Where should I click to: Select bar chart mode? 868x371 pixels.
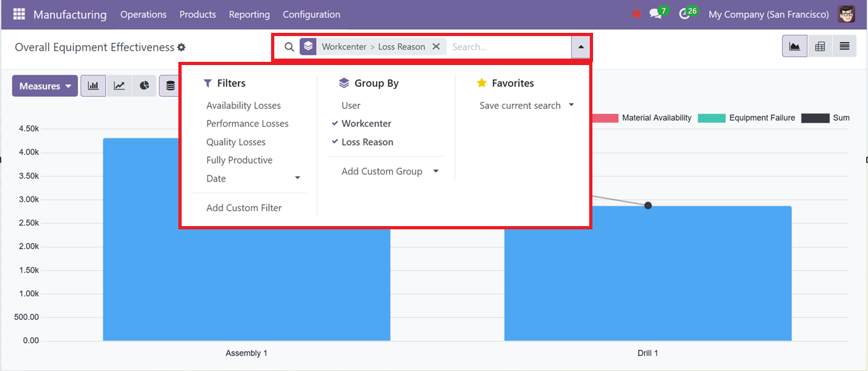(93, 86)
